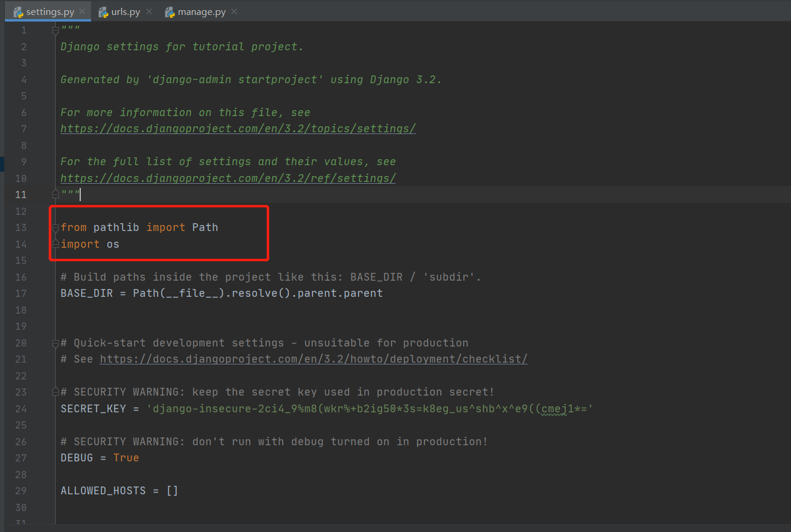Viewport: 791px width, 532px height.
Task: Collapse the comment fold marker on line 23
Action: click(55, 392)
